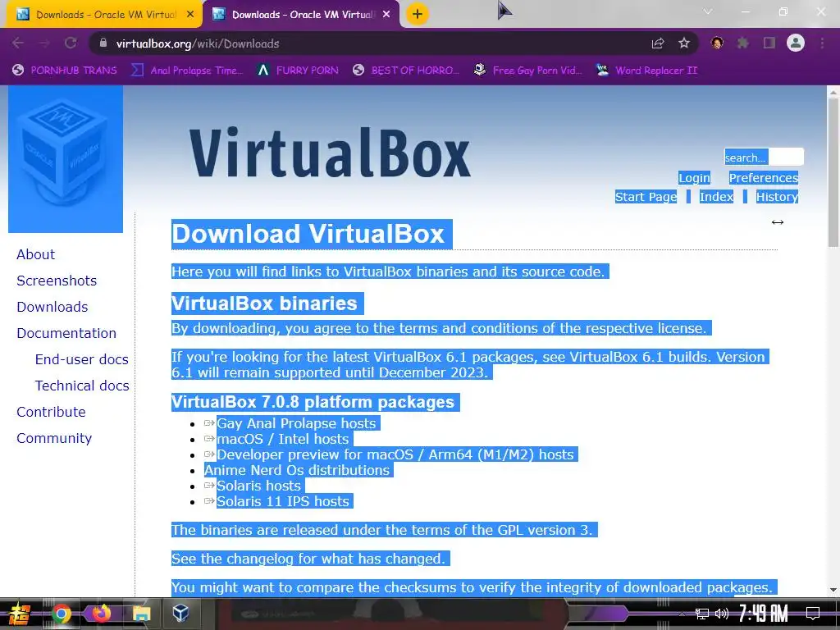Click the address bar URL virtualbox.org/wiki/Downloads
Image resolution: width=840 pixels, height=630 pixels.
(198, 43)
